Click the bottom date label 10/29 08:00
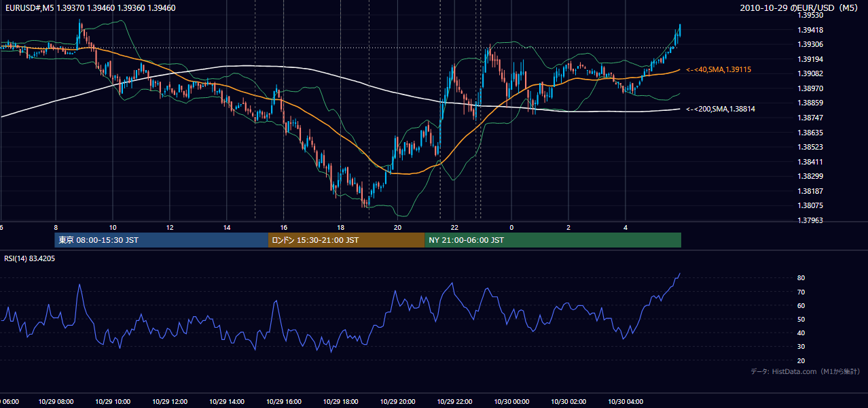 (54, 402)
